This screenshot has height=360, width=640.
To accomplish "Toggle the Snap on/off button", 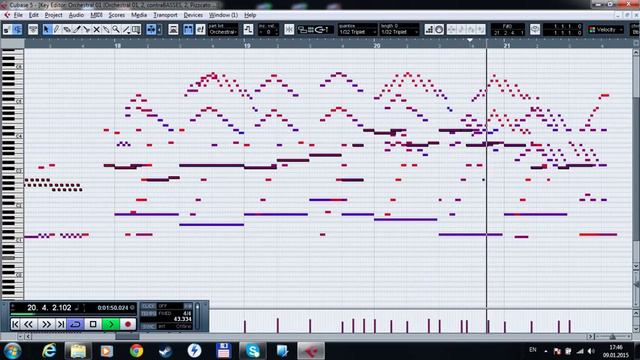I will 289,30.
